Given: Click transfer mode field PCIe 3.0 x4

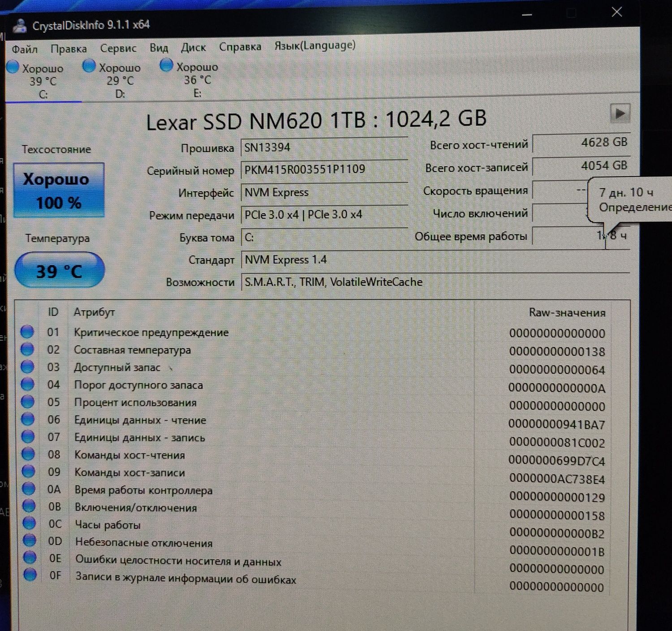Looking at the screenshot, I should point(324,215).
